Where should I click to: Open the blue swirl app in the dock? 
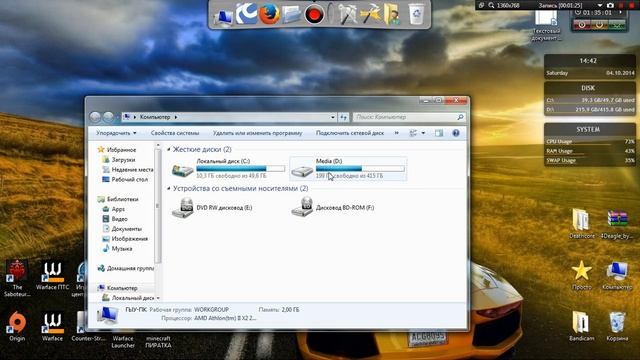click(247, 14)
